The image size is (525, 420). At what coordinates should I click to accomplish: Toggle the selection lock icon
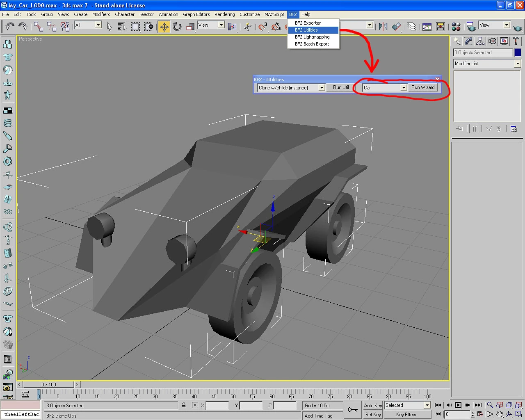(x=184, y=405)
